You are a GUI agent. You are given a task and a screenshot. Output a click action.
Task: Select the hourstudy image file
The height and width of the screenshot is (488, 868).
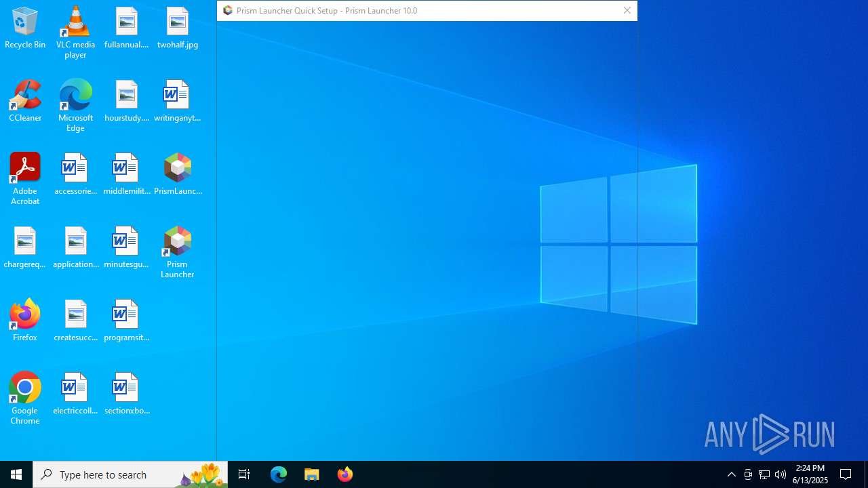[126, 102]
